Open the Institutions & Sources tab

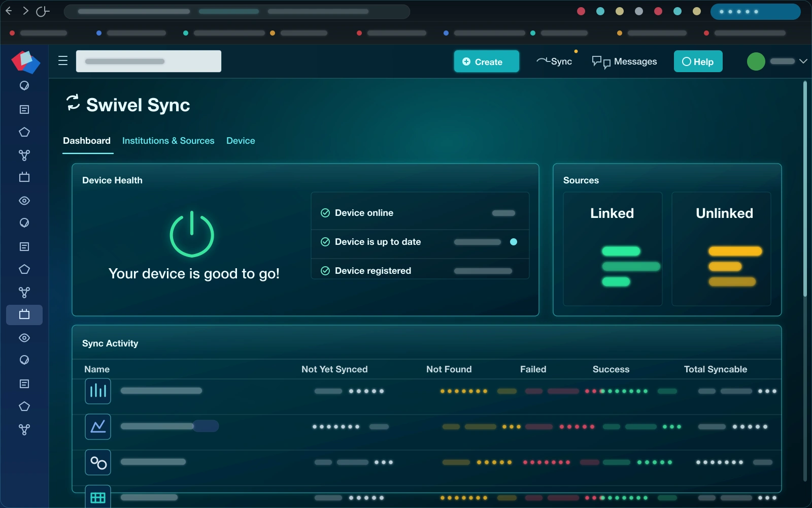coord(168,141)
